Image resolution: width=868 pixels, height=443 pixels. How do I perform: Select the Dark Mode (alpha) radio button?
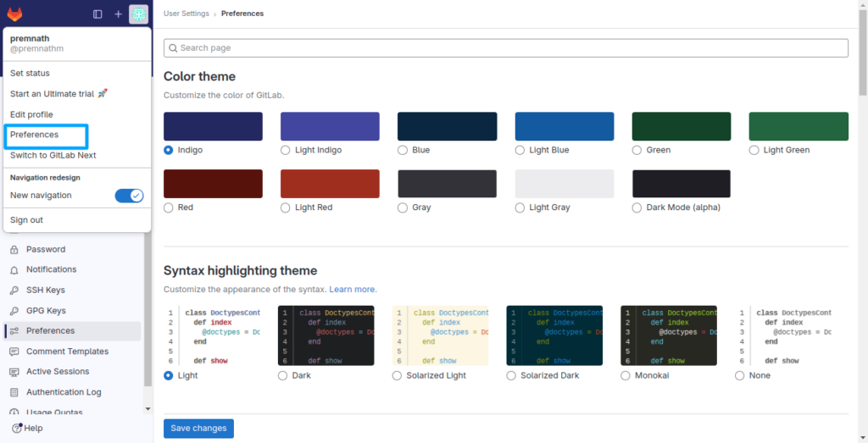(x=637, y=208)
